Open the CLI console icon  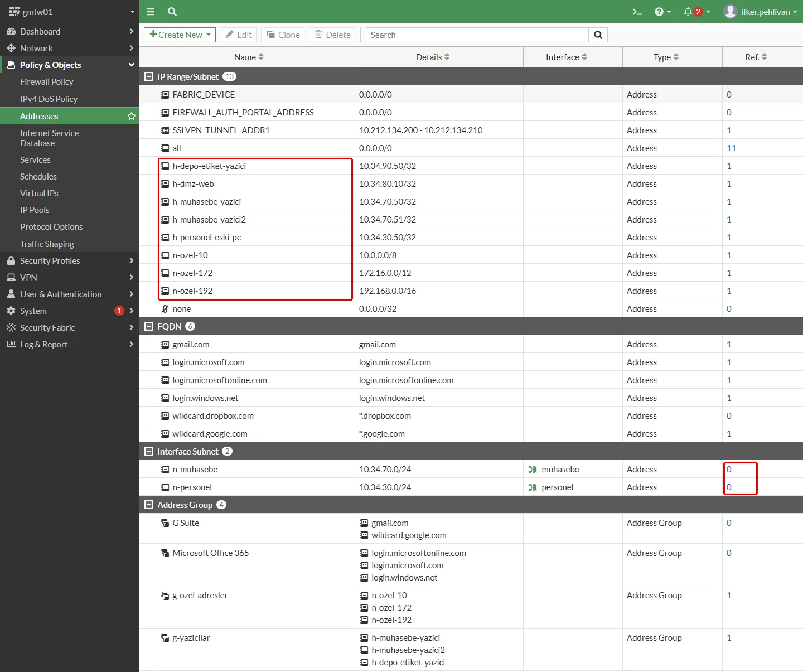637,12
